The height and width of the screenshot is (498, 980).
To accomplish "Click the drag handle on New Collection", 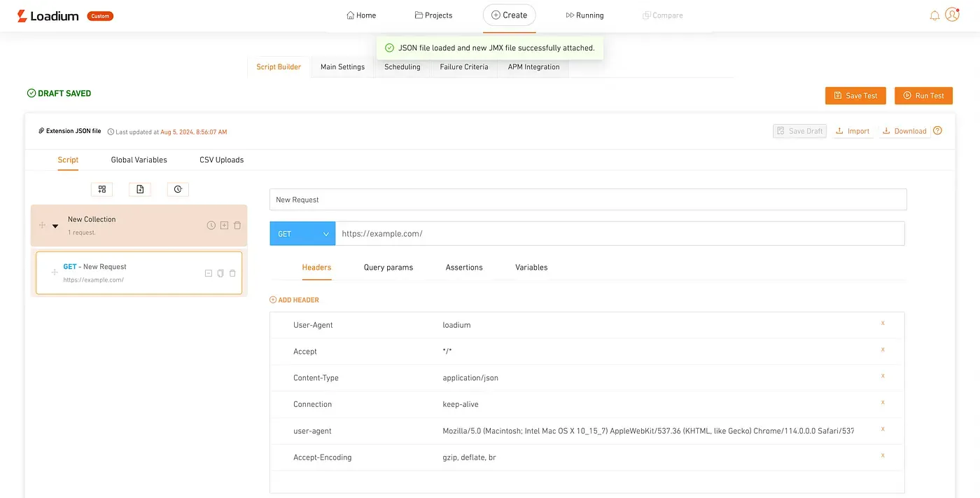I will coord(42,226).
